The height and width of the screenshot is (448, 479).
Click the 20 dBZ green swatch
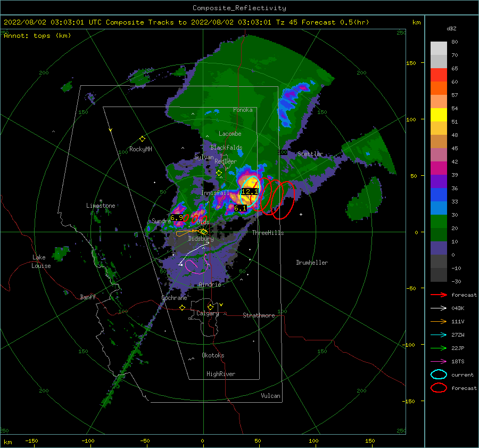point(439,222)
